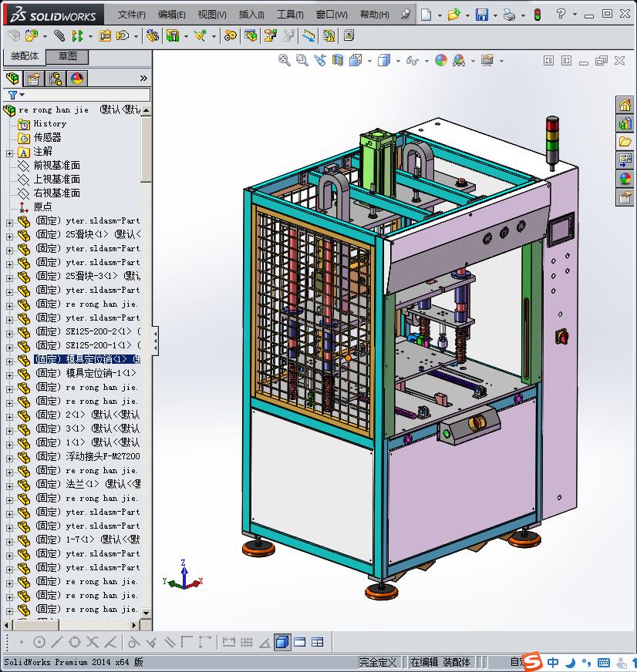Click the Edit Appearance color ball icon

(441, 60)
